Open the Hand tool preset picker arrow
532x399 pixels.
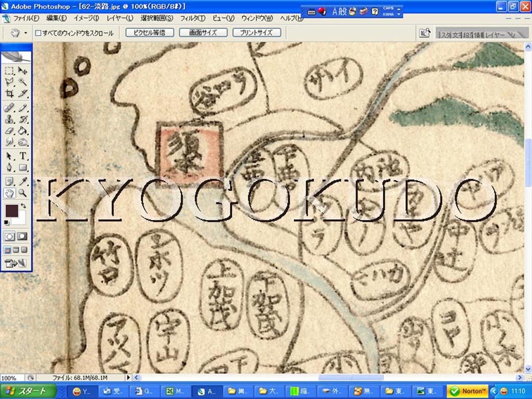point(25,33)
